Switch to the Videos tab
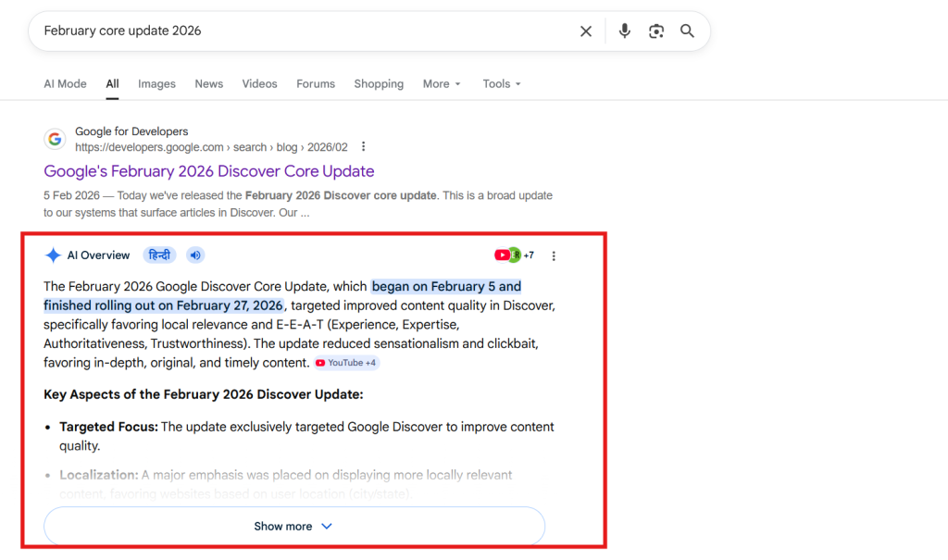Image resolution: width=948 pixels, height=560 pixels. pyautogui.click(x=259, y=84)
